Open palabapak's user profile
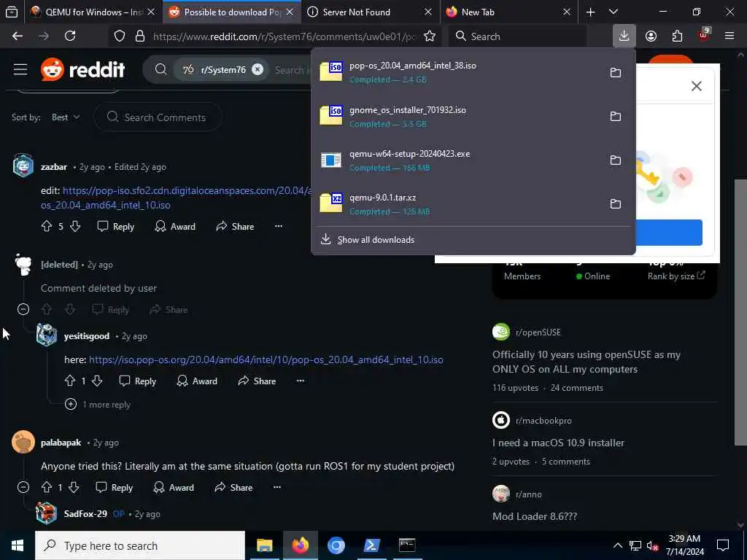747x560 pixels. pos(61,443)
